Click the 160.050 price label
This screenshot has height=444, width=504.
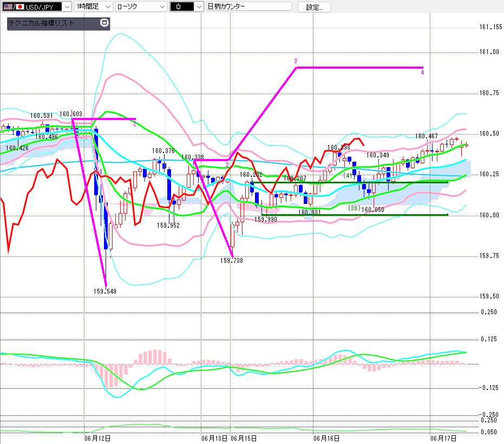point(373,210)
